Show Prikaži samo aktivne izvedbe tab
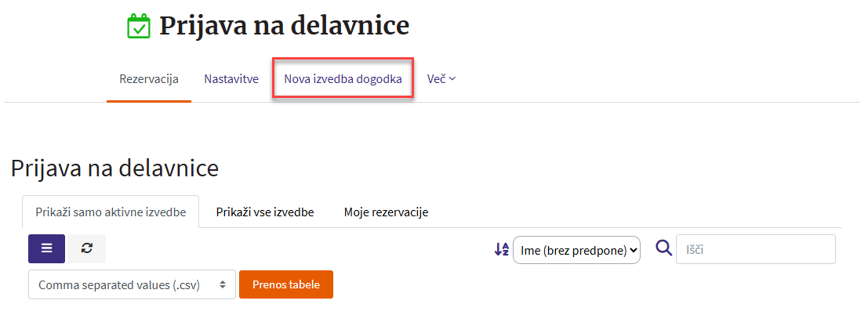The width and height of the screenshot is (868, 315). pyautogui.click(x=111, y=212)
